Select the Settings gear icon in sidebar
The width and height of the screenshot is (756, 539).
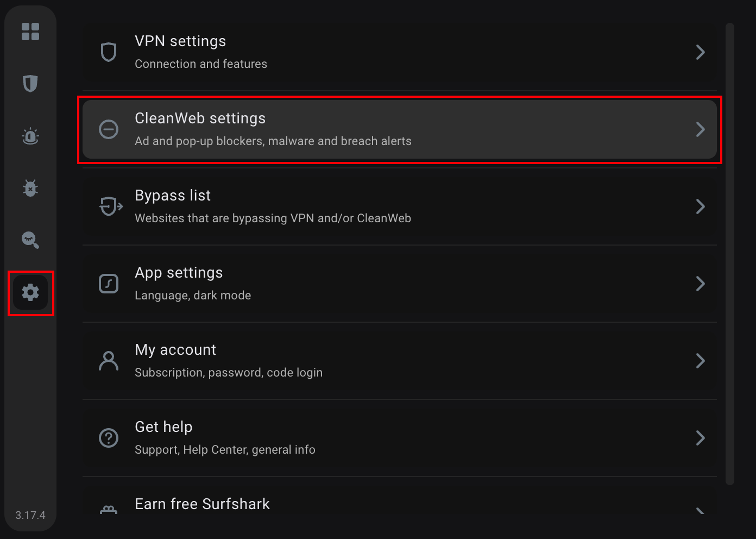coord(30,292)
